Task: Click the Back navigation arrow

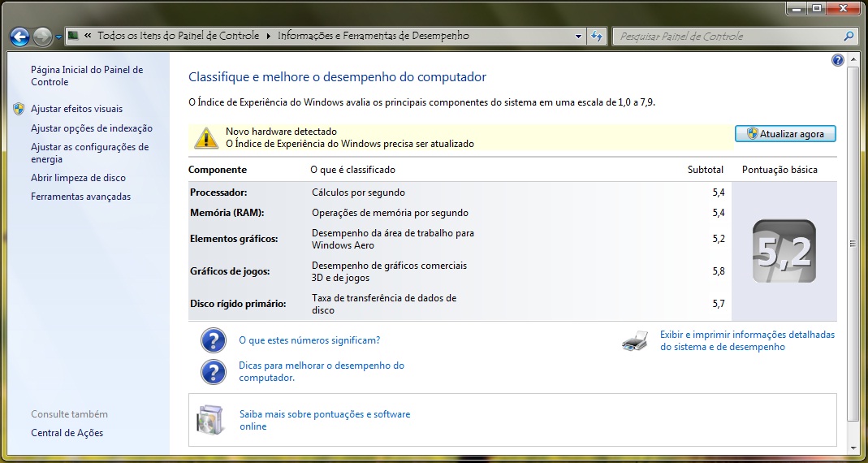Action: (20, 37)
